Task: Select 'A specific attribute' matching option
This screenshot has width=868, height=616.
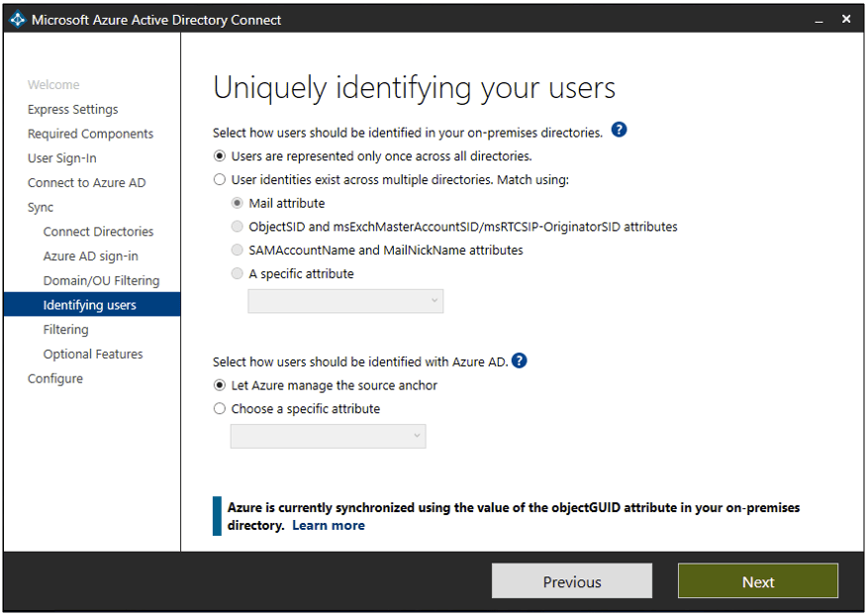Action: pyautogui.click(x=238, y=274)
